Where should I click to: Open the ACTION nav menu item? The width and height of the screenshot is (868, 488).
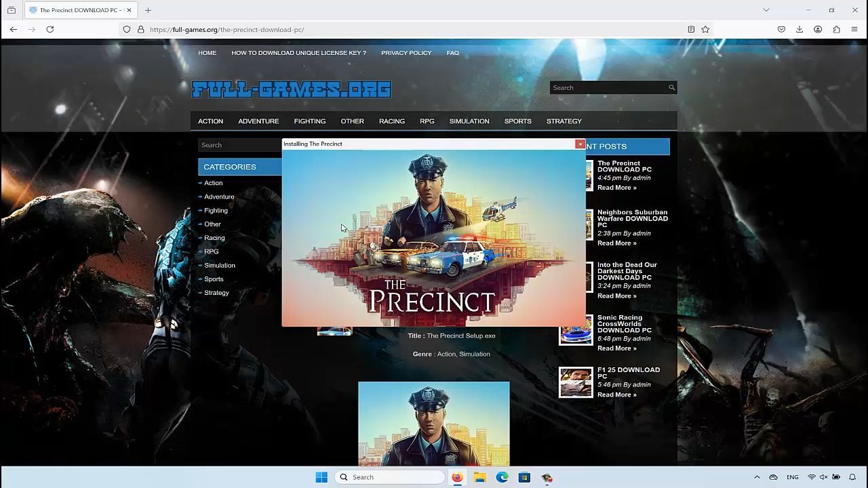click(x=210, y=121)
